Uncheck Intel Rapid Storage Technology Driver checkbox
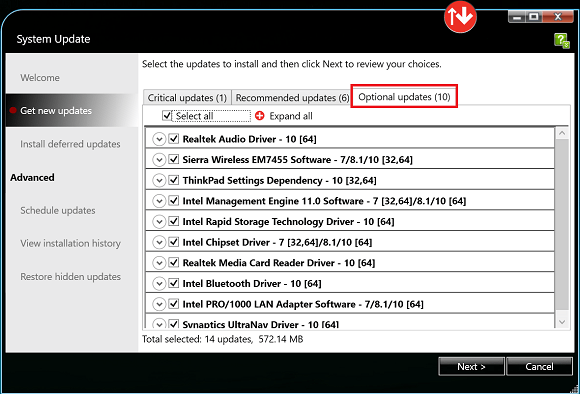This screenshot has width=580, height=394. click(173, 221)
